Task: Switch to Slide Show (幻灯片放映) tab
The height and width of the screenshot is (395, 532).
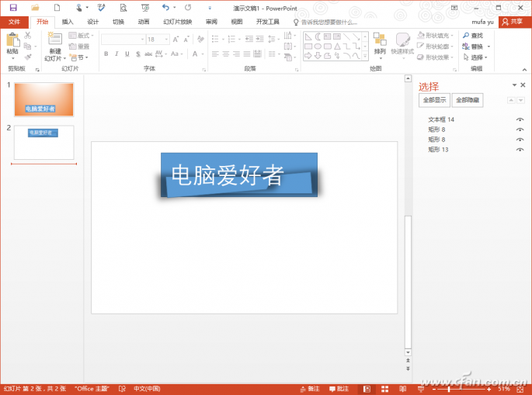Action: (177, 22)
